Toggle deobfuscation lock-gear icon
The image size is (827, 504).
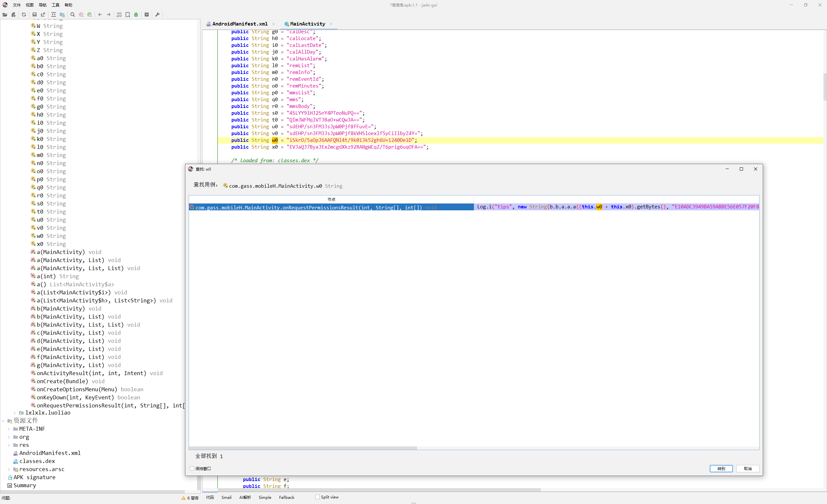(x=119, y=15)
